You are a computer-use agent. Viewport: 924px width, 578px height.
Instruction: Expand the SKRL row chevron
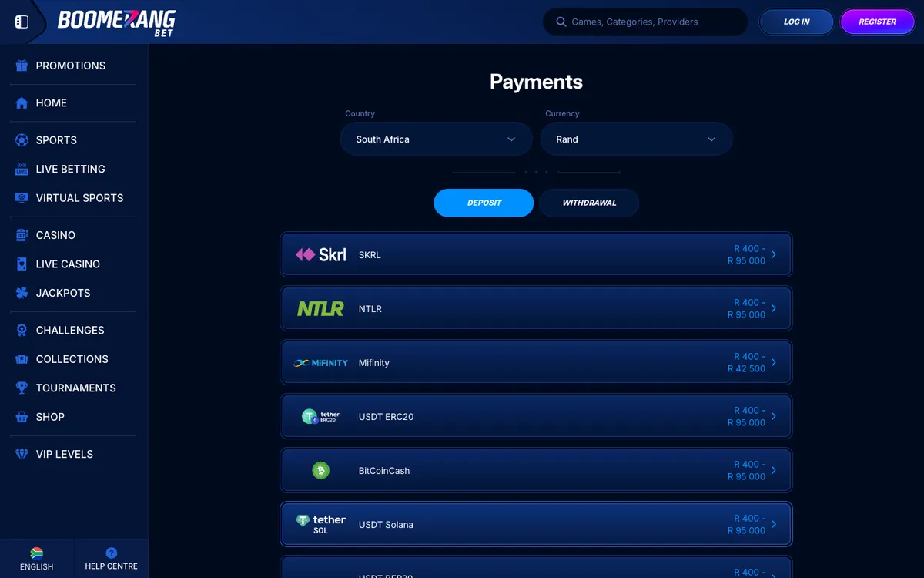point(774,254)
